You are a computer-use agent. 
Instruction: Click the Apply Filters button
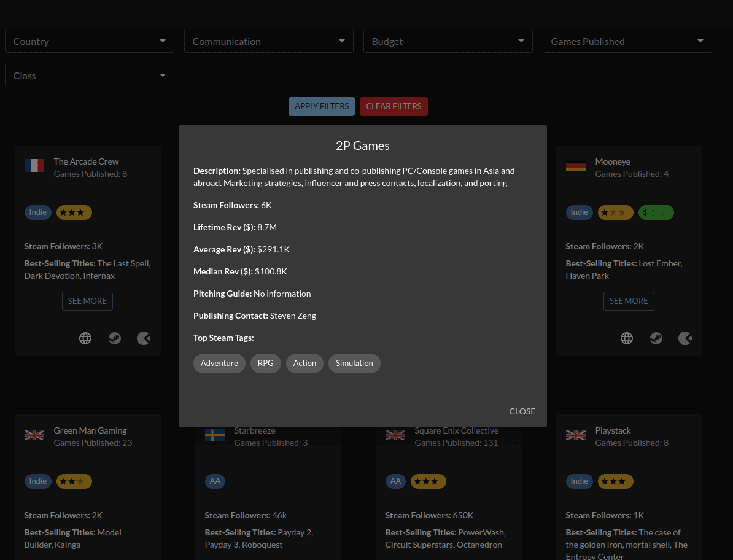[322, 106]
